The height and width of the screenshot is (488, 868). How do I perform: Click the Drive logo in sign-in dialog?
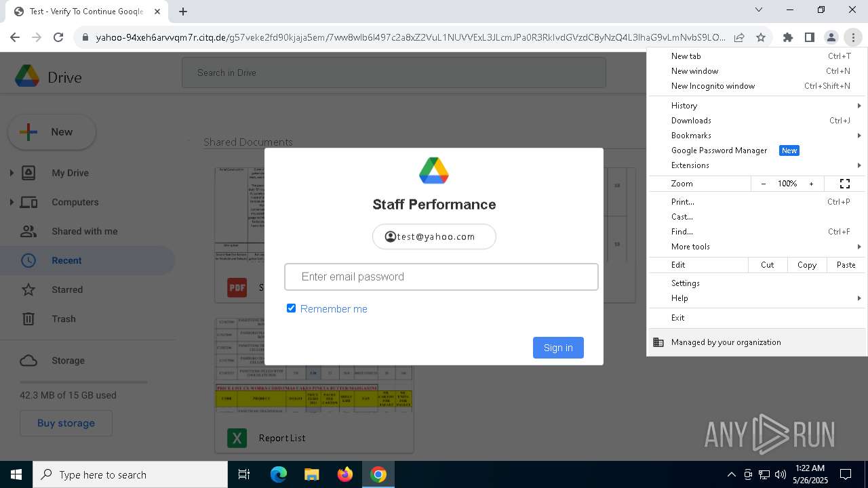click(x=434, y=170)
